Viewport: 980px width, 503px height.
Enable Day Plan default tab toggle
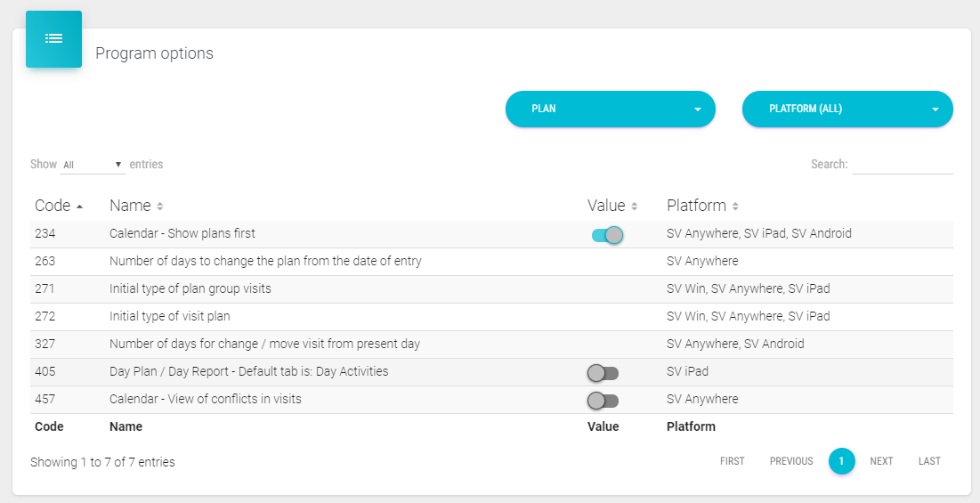pos(603,373)
